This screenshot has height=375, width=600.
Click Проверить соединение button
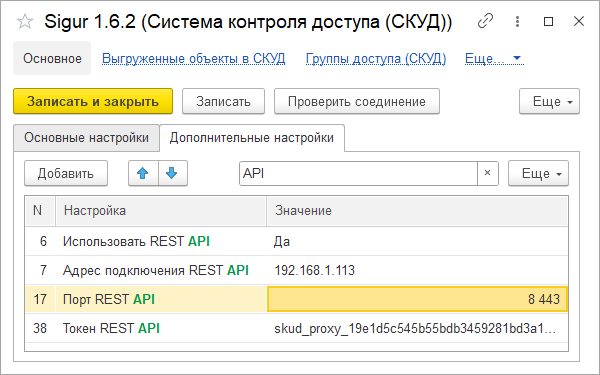[x=357, y=101]
